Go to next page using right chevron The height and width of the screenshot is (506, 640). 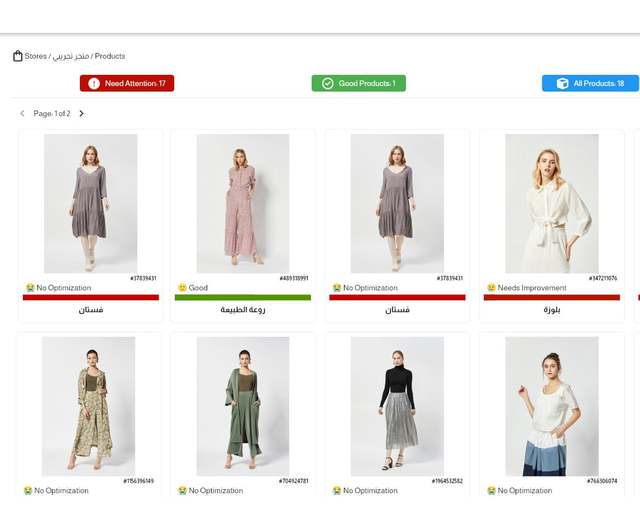(81, 113)
